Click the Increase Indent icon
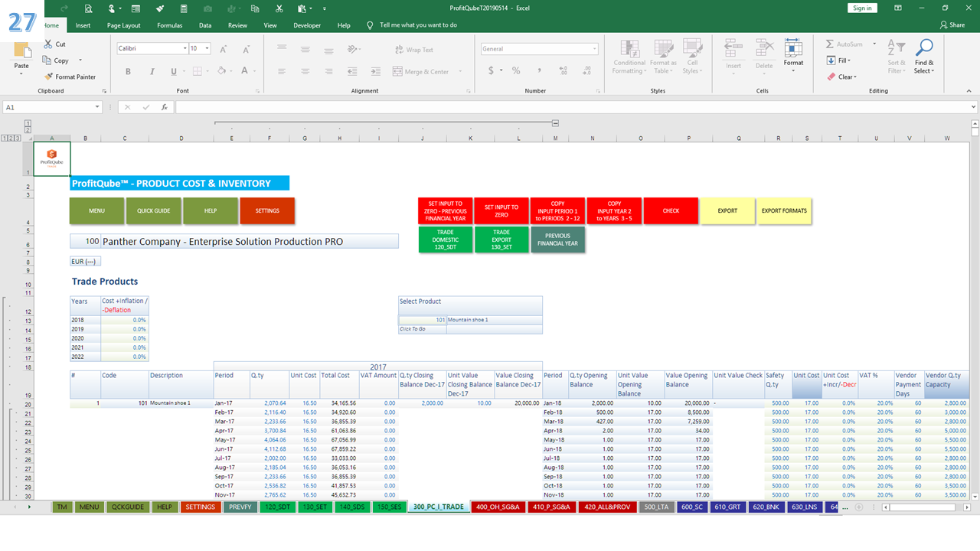 (x=374, y=72)
